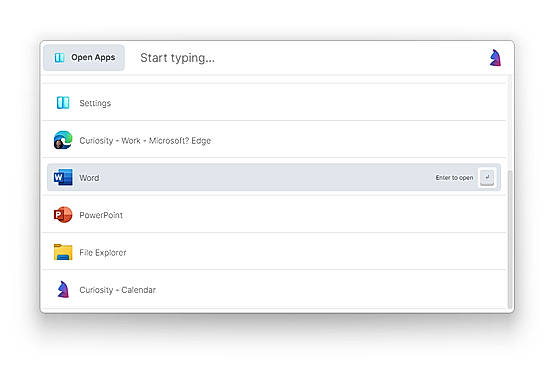Open the Curiosity - Calendar entry
Viewport: 559px width, 368px height.
pos(274,290)
